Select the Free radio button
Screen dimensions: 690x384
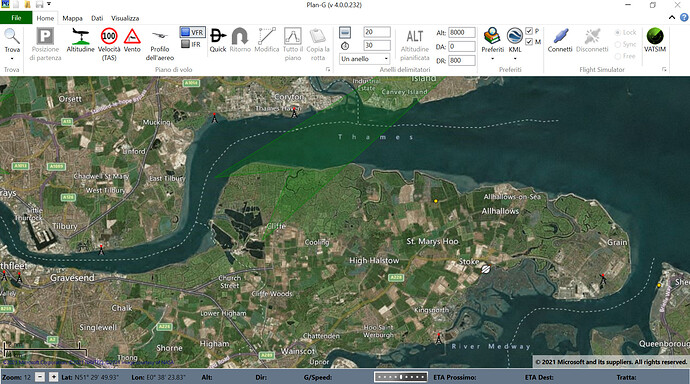point(617,56)
